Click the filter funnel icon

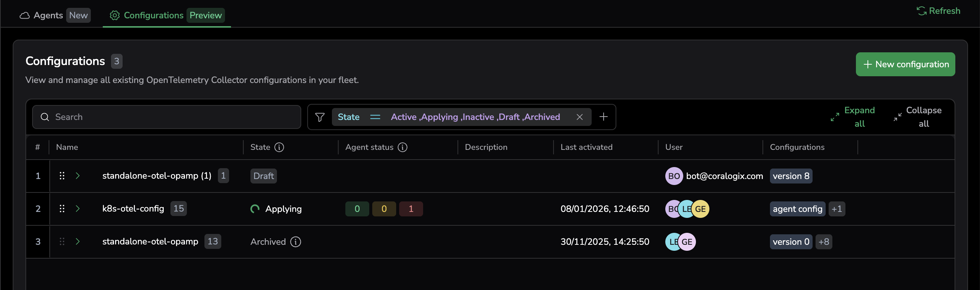[x=320, y=117]
